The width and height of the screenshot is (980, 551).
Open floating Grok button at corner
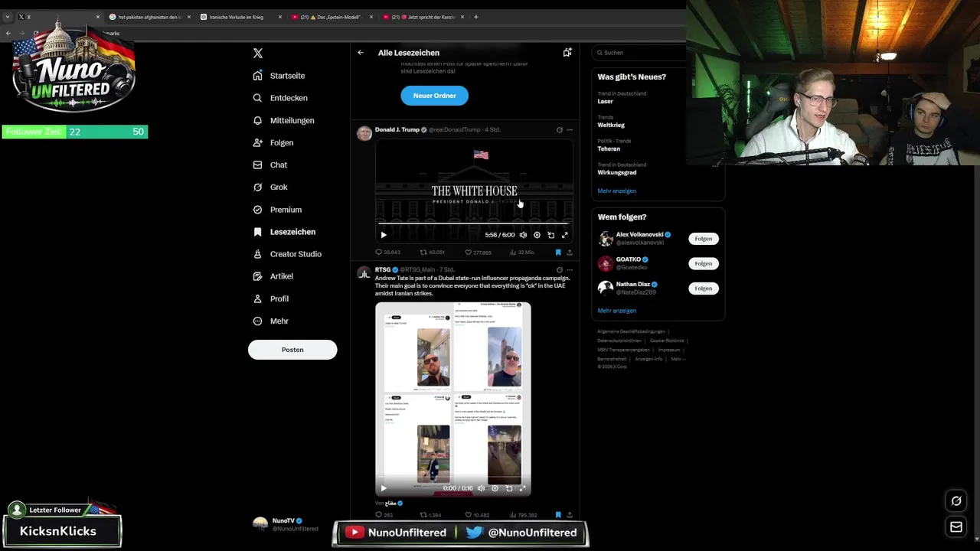[956, 501]
